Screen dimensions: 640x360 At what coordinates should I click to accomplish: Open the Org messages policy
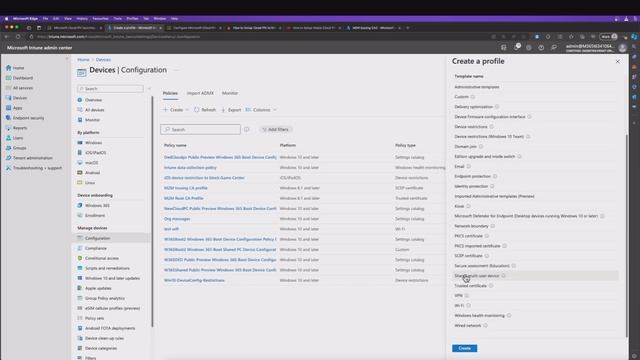point(177,219)
